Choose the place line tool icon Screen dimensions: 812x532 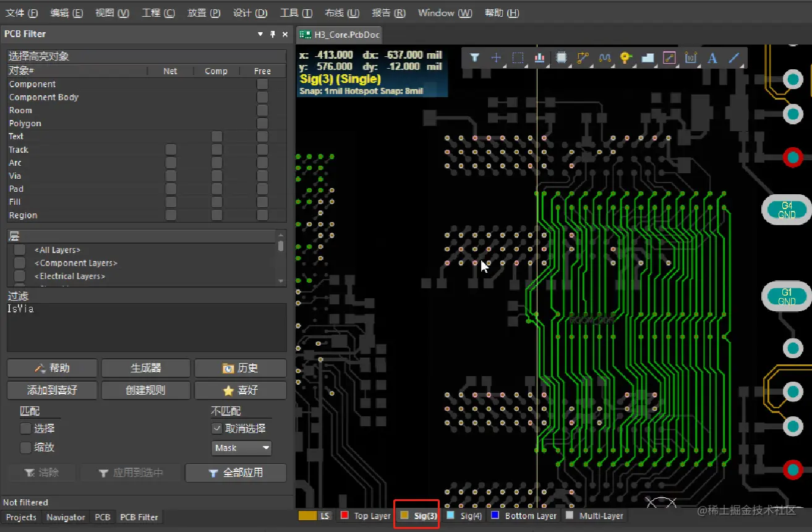pos(734,58)
